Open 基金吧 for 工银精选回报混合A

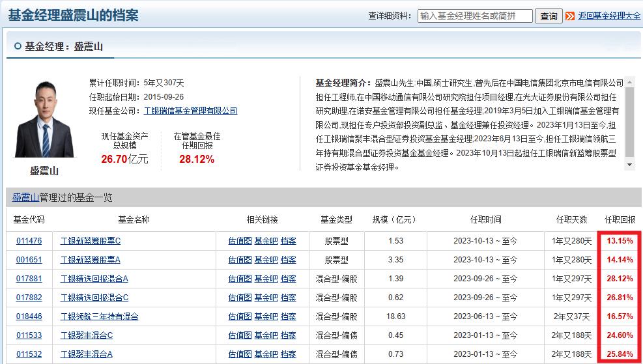click(x=266, y=279)
